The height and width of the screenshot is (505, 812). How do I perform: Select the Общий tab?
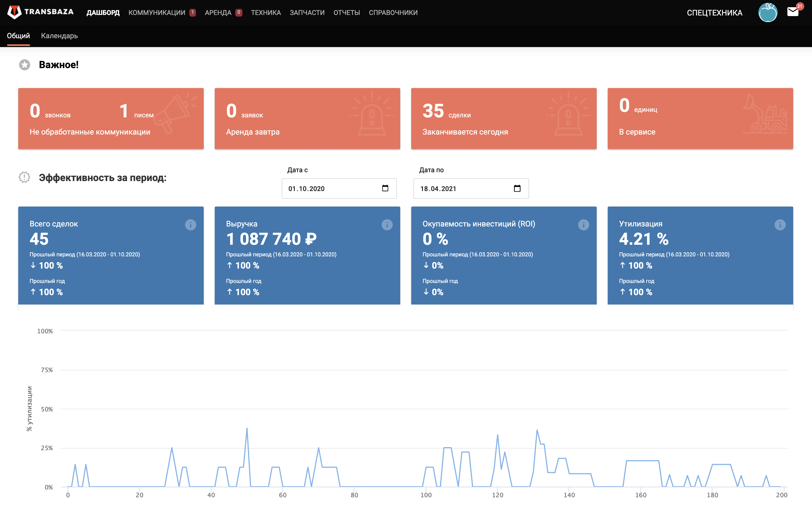click(18, 36)
